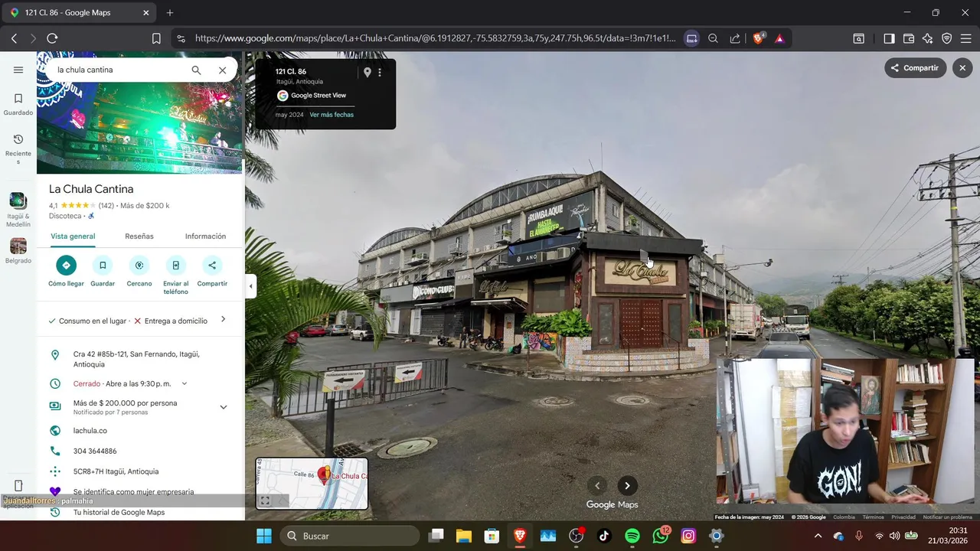Click the (142) reviews count

point(106,206)
